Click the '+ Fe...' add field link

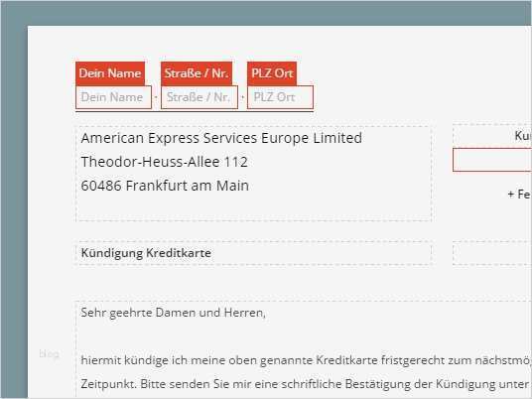pos(519,195)
